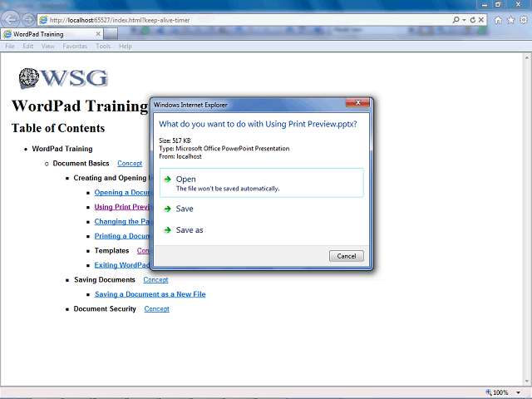Viewport: 532px width, 399px height.
Task: Open the Favorites menu
Action: [75, 47]
